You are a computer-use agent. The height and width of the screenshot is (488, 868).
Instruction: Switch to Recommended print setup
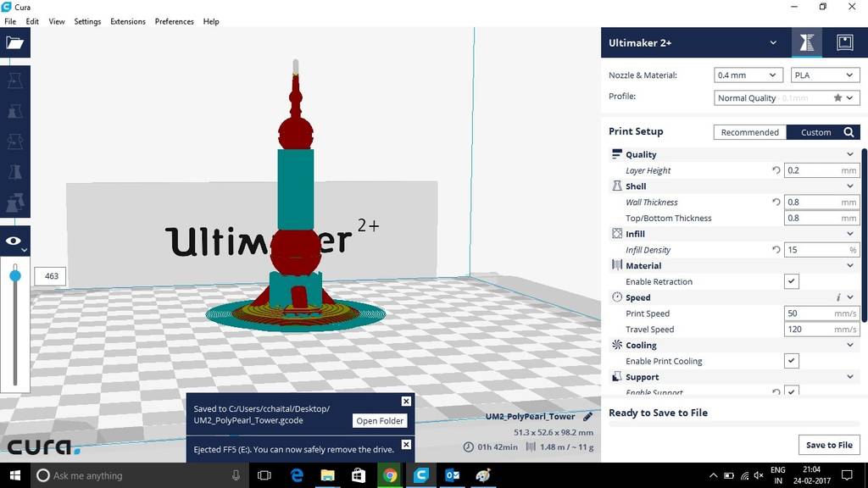(749, 132)
